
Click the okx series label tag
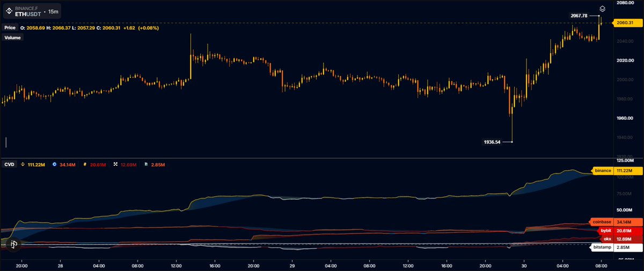[x=608, y=239]
